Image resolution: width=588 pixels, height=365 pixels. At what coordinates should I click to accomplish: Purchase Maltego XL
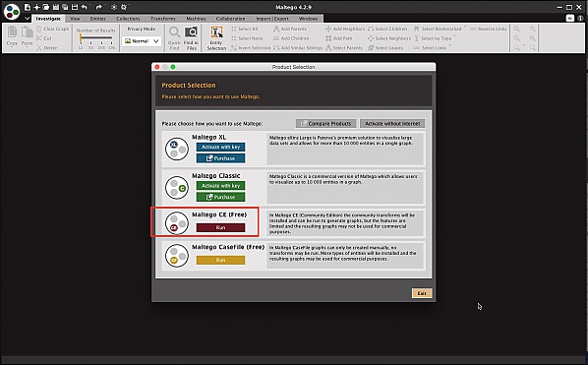(x=220, y=158)
